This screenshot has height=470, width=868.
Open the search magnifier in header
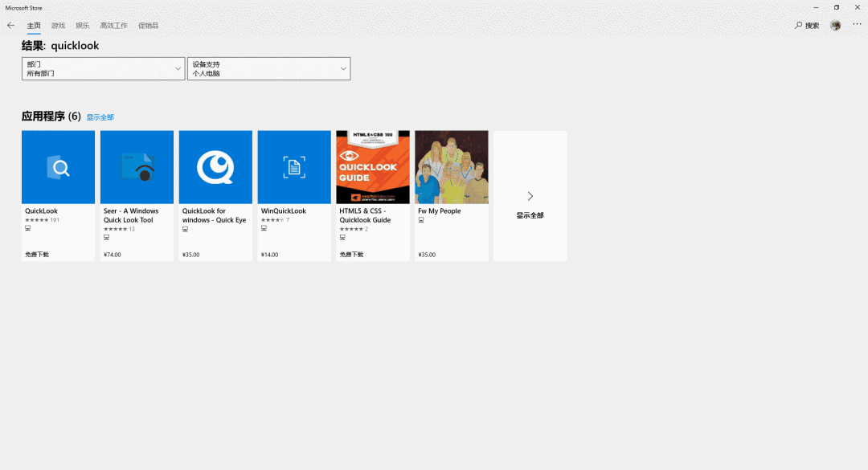[798, 26]
